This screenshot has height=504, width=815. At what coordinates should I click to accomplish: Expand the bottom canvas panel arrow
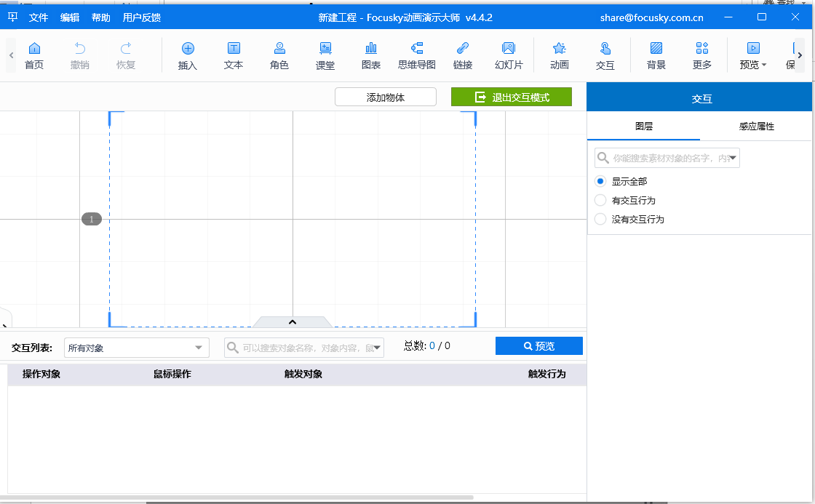tap(292, 321)
